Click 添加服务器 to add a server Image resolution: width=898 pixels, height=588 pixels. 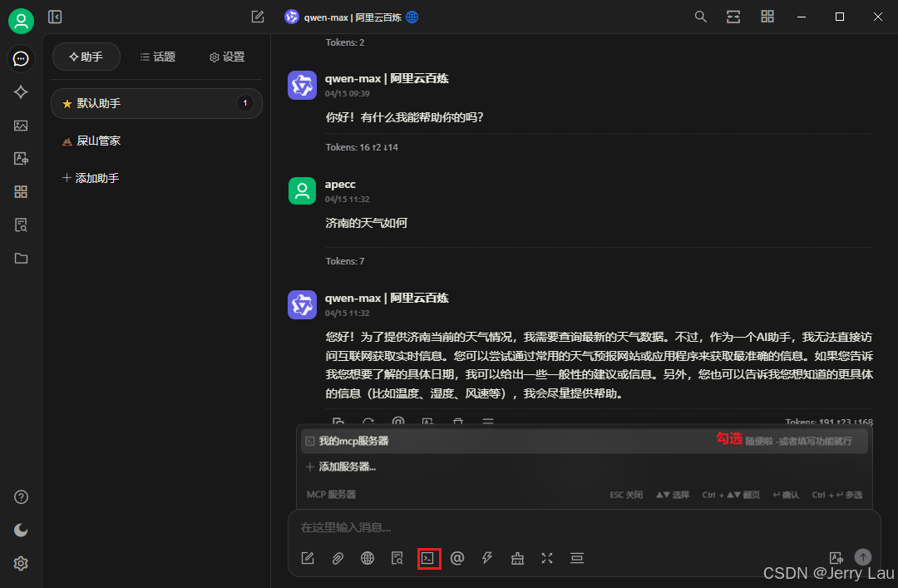[341, 467]
